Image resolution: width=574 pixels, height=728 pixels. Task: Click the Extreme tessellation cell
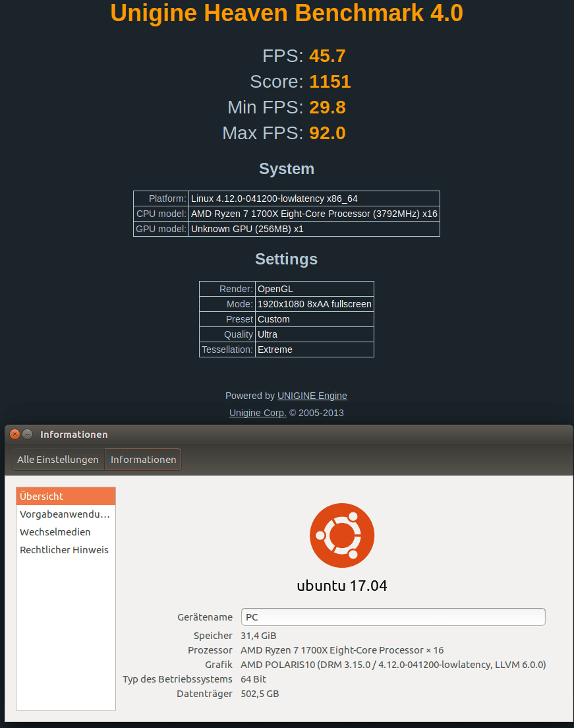pos(314,349)
